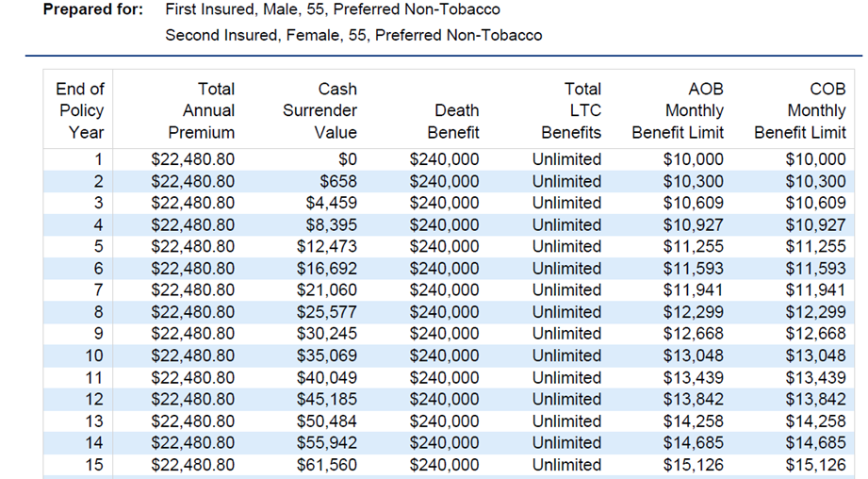Select the Second Insured details line
The image size is (868, 479).
pos(353,36)
